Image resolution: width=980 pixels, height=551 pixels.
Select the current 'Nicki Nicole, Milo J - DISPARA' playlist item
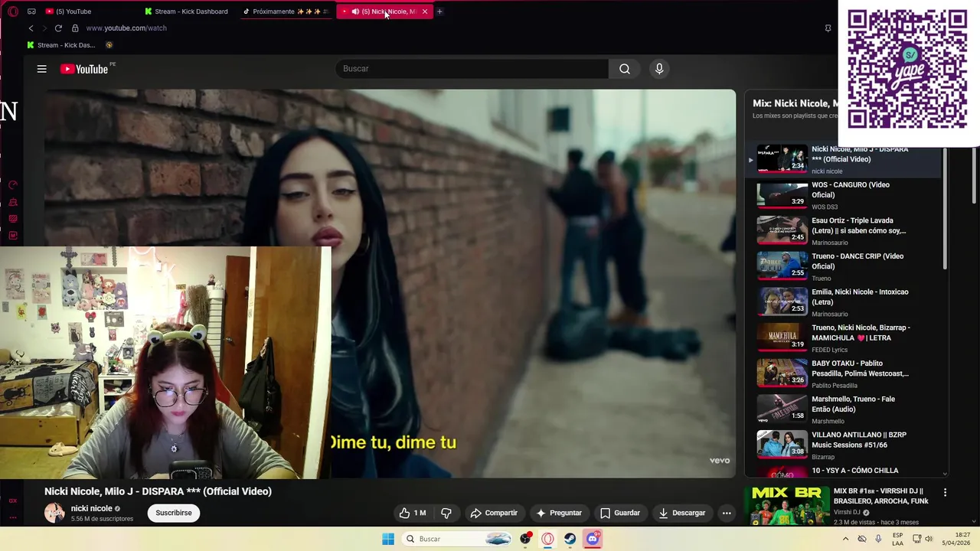(x=842, y=159)
